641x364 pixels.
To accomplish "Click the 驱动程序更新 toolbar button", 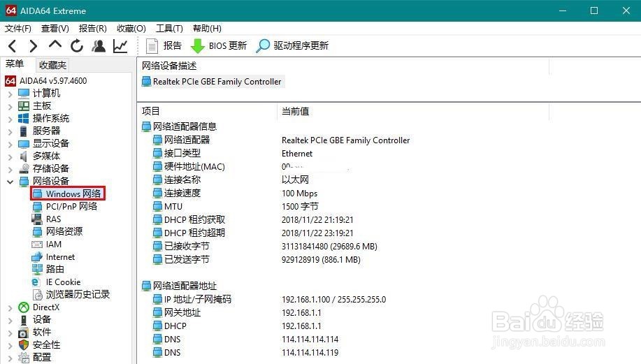I will tap(292, 45).
